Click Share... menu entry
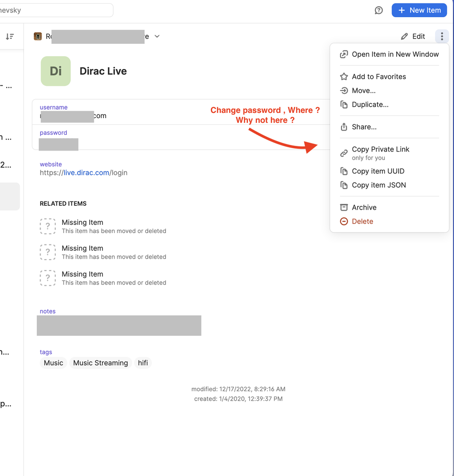 point(364,127)
